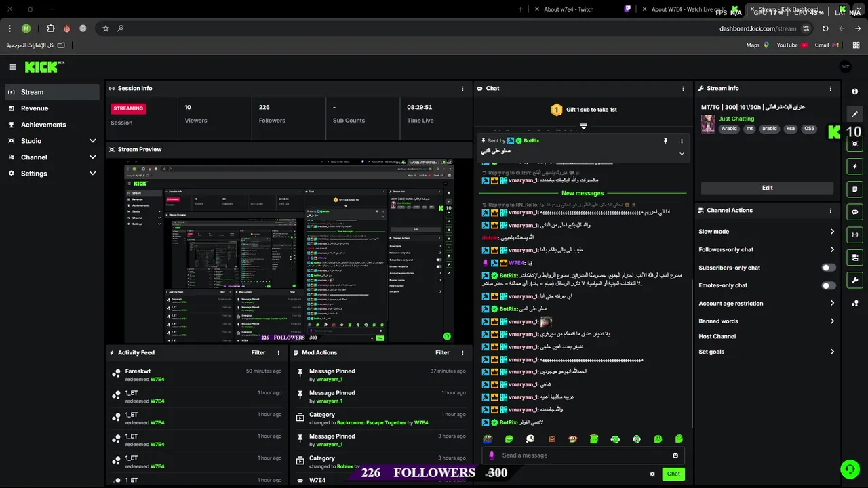The width and height of the screenshot is (868, 488).
Task: Open the emoji picker in message box
Action: coord(675,455)
